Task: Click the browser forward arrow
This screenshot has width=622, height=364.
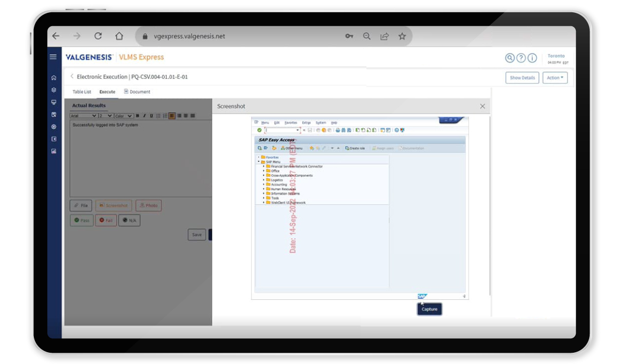Action: pyautogui.click(x=77, y=36)
